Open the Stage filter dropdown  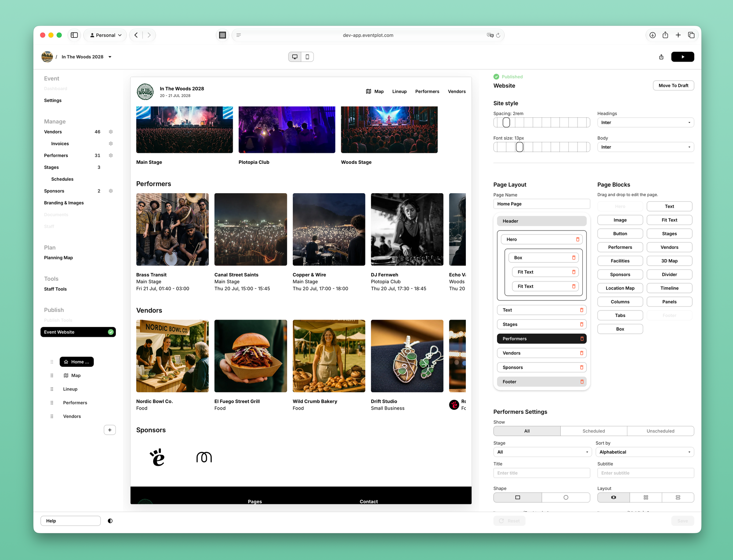(x=542, y=452)
